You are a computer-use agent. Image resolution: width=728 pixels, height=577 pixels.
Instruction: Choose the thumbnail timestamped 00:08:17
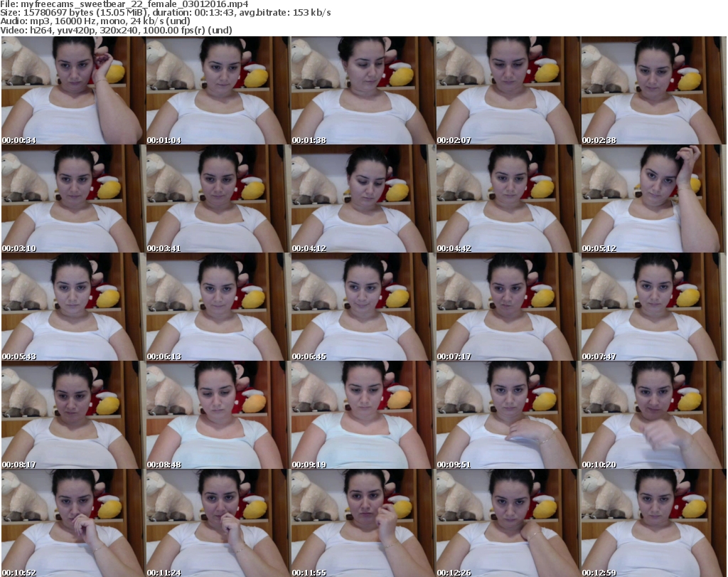point(73,415)
